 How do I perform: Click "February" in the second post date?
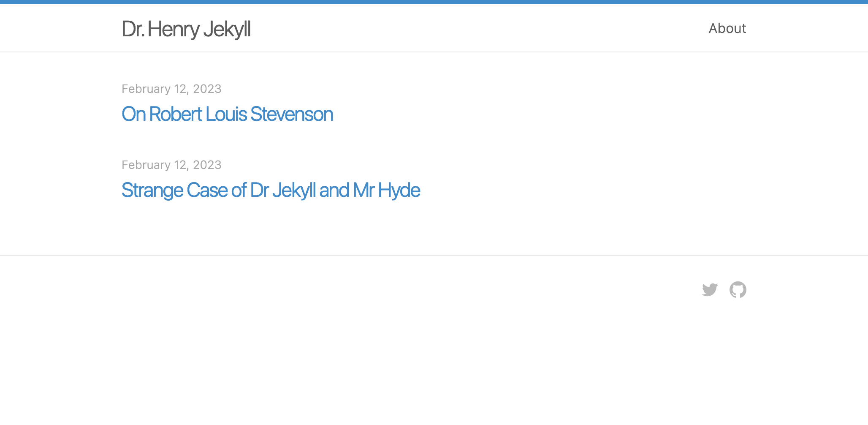(x=146, y=165)
